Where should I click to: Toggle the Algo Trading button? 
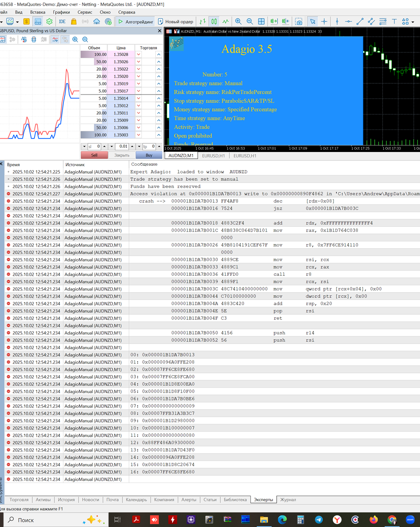click(x=135, y=21)
